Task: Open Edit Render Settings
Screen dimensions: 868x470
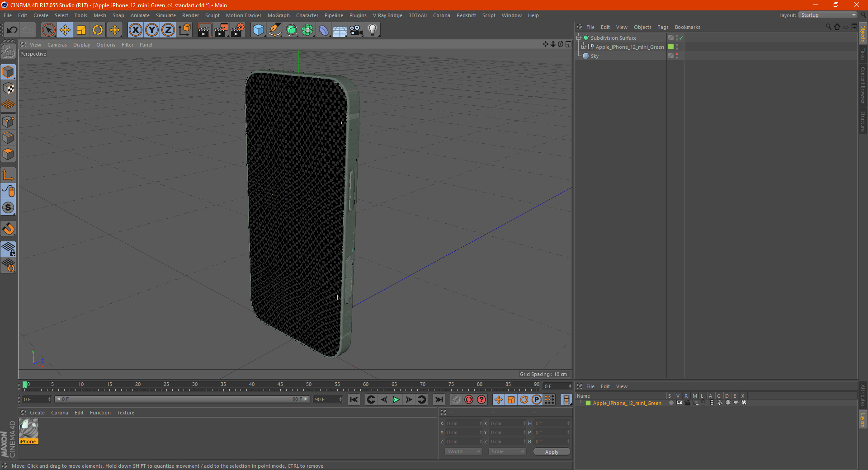Action: pyautogui.click(x=238, y=30)
